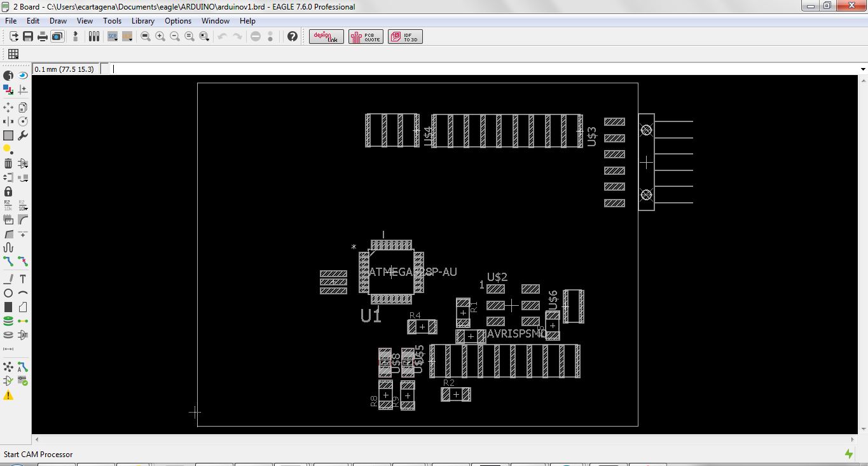Open the Options menu
Screen dimensions: 868x466
click(178, 21)
